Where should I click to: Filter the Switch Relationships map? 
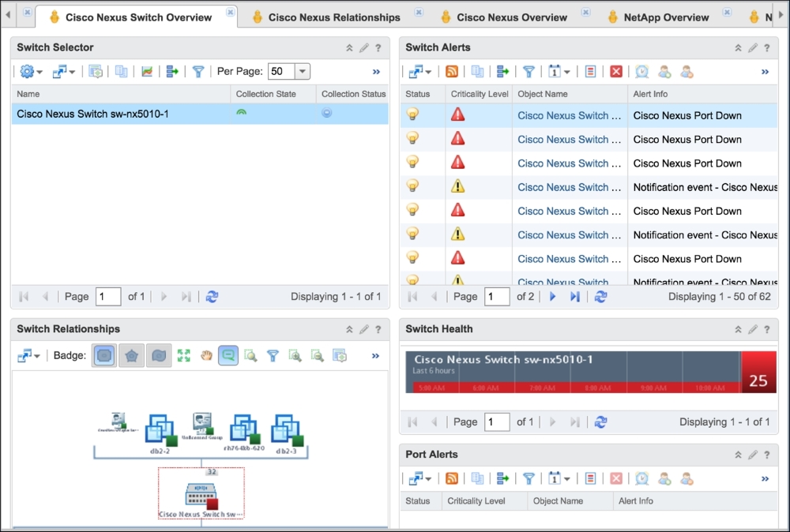click(273, 356)
